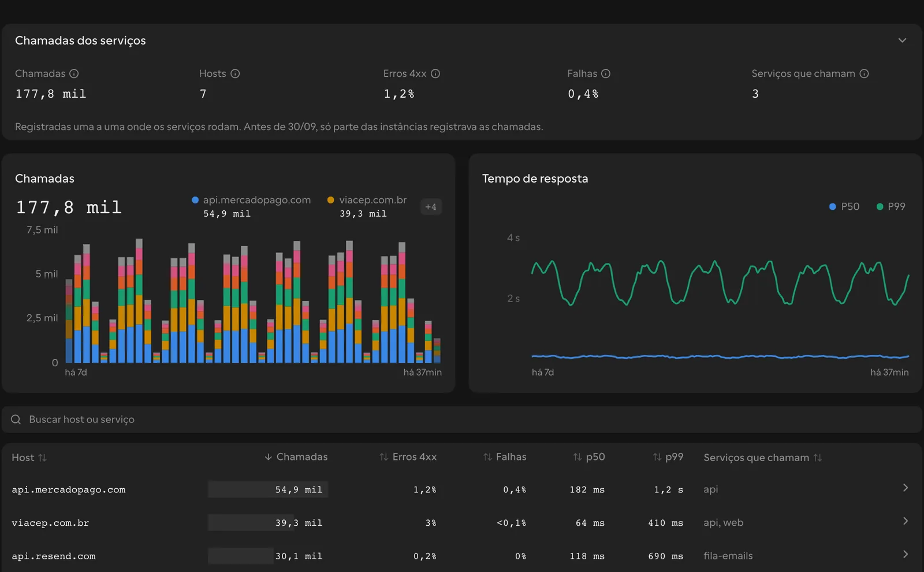Click the 182 ms p50 value
Image resolution: width=924 pixels, height=572 pixels.
[x=587, y=490]
